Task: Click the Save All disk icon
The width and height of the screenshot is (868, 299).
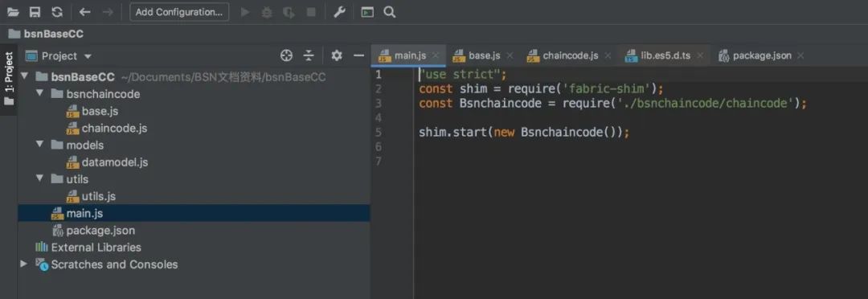Action: [35, 11]
